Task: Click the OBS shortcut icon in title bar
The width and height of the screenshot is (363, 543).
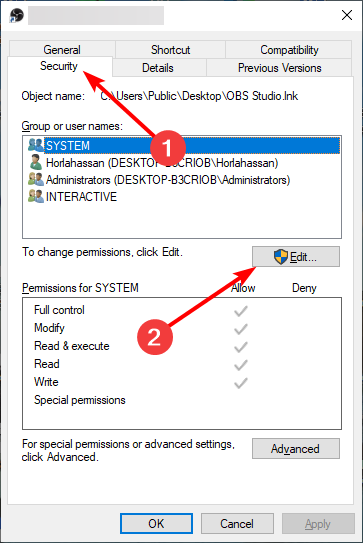Action: [16, 15]
